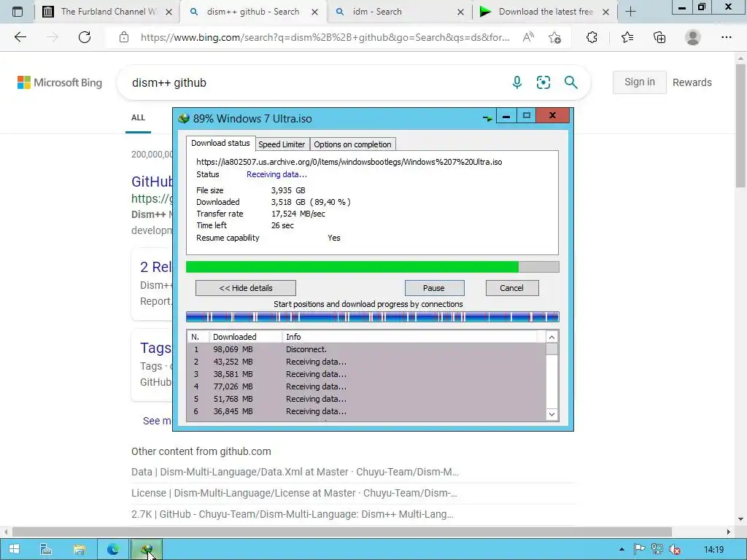Open the Data Dism-Multi-Language link
This screenshot has height=560, width=747.
tap(295, 472)
